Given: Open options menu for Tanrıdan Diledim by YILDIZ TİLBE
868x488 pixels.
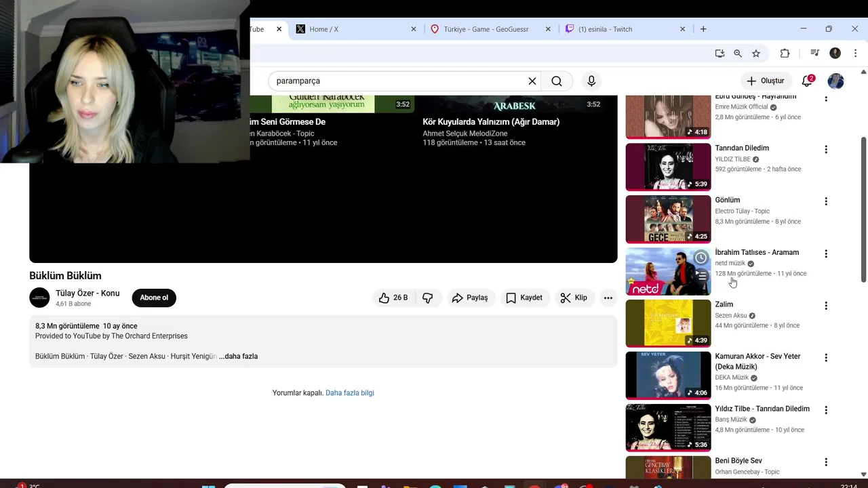Looking at the screenshot, I should (x=826, y=149).
